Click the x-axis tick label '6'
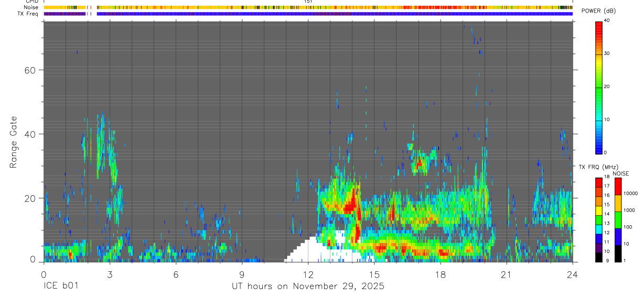Image resolution: width=644 pixels, height=297 pixels. tap(176, 274)
